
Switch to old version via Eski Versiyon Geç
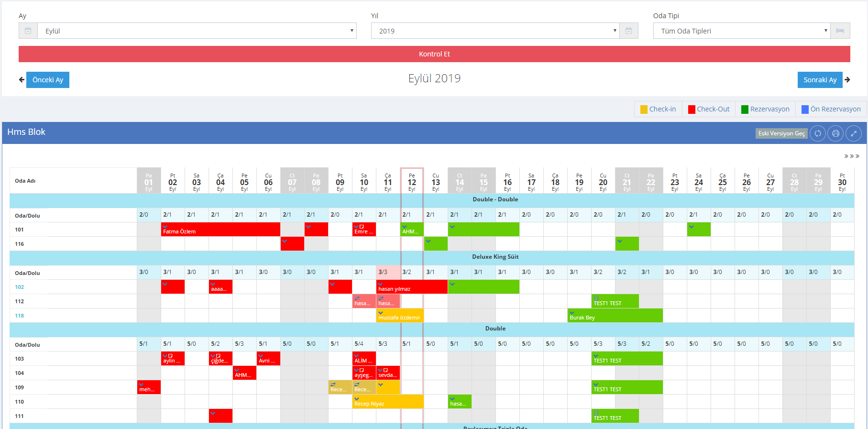pos(781,133)
